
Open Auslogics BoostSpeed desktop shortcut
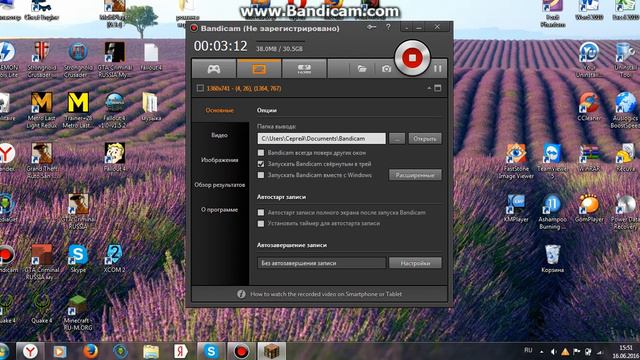click(625, 110)
